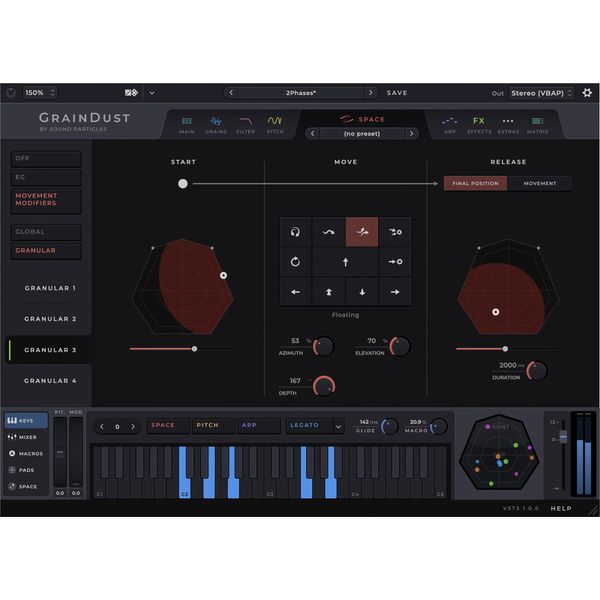Go to previous preset before 2Phases
600x600 pixels.
click(231, 93)
